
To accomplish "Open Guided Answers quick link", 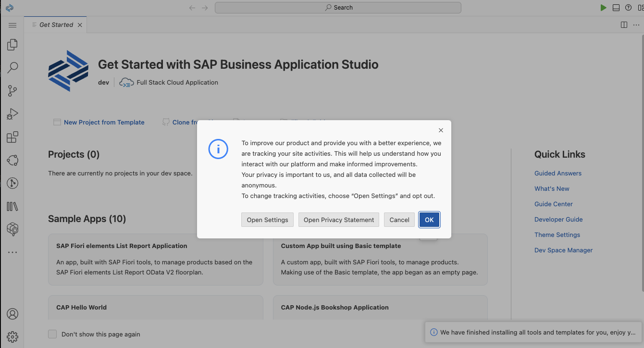I will 558,173.
